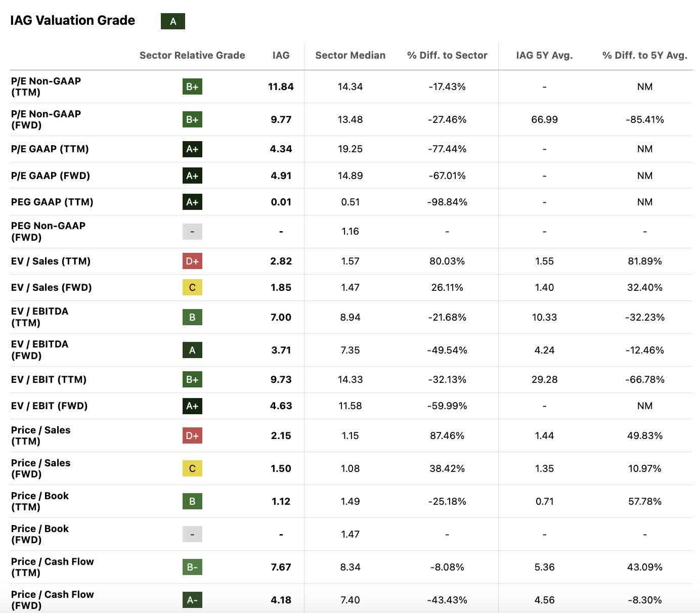The width and height of the screenshot is (700, 613).
Task: Click the A+ grade badge for P/E GAAP (TTM)
Action: (x=192, y=149)
